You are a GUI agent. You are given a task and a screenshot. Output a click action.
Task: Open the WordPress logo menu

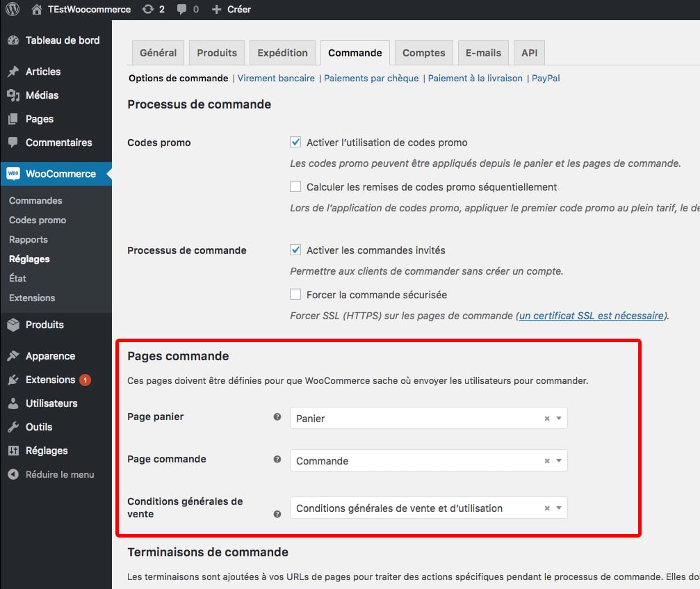coord(13,9)
